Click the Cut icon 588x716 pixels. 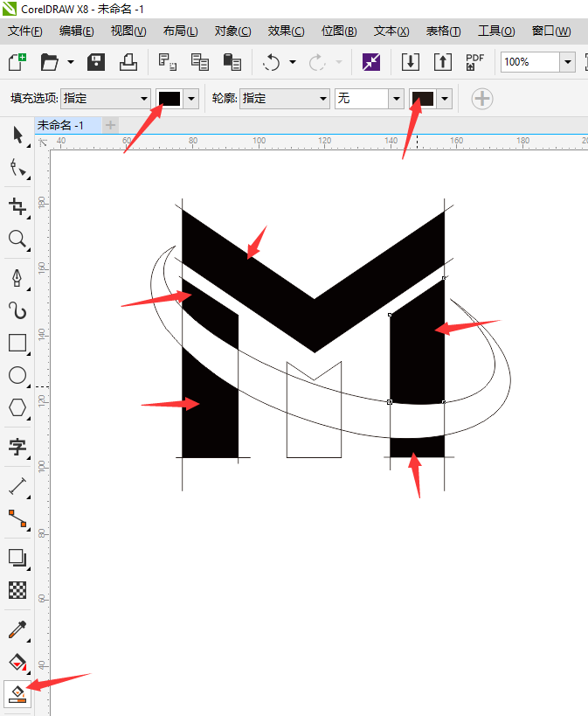[167, 62]
